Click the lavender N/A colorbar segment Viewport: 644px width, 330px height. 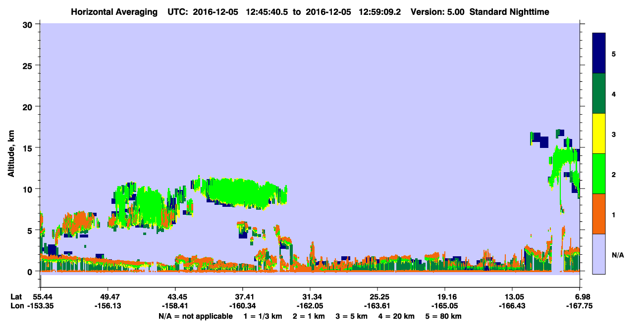(x=599, y=254)
